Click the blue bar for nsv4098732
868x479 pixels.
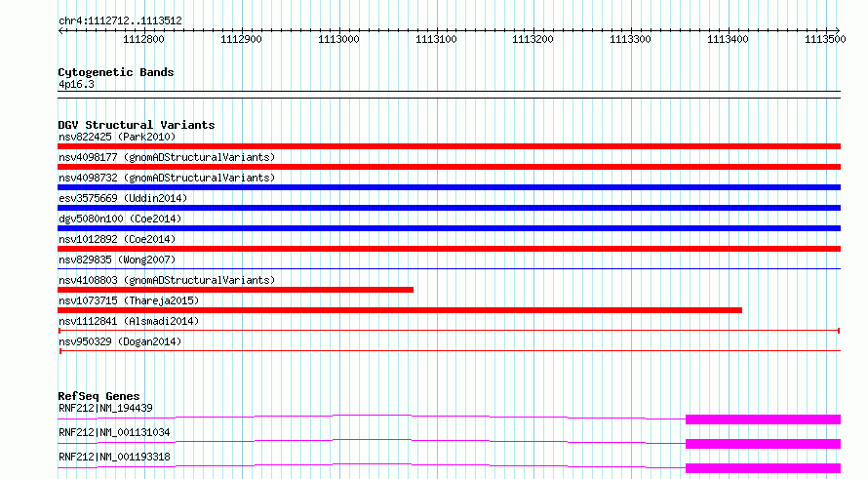click(449, 187)
